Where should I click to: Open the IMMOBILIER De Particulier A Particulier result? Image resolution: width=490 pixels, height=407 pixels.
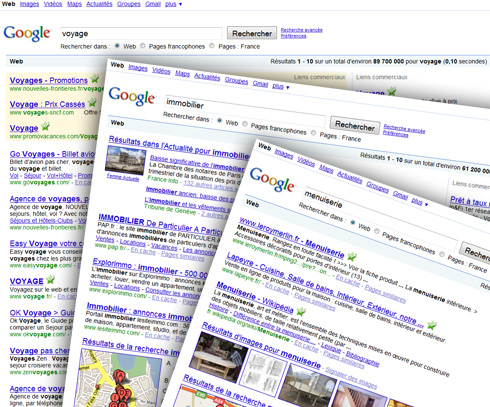point(160,224)
